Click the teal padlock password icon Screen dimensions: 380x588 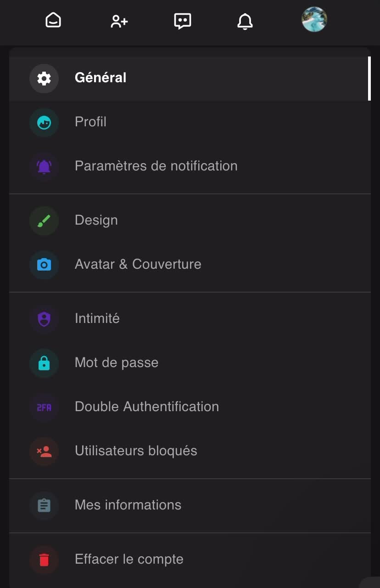point(44,363)
